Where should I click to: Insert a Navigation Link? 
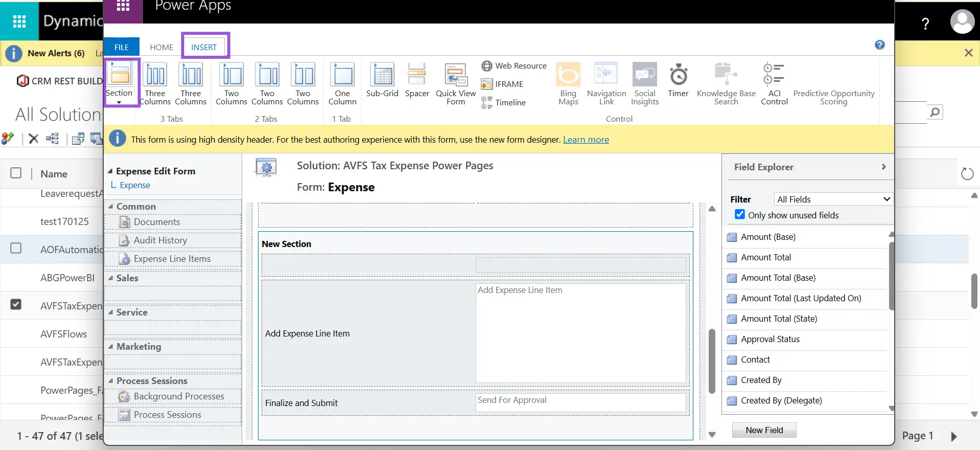point(606,84)
